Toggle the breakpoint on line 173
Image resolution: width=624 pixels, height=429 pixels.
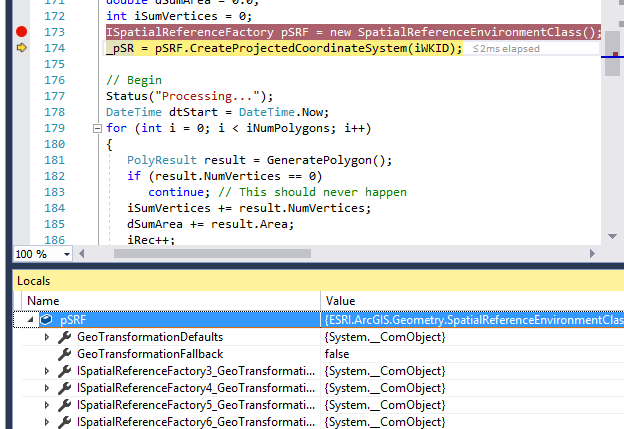(21, 31)
